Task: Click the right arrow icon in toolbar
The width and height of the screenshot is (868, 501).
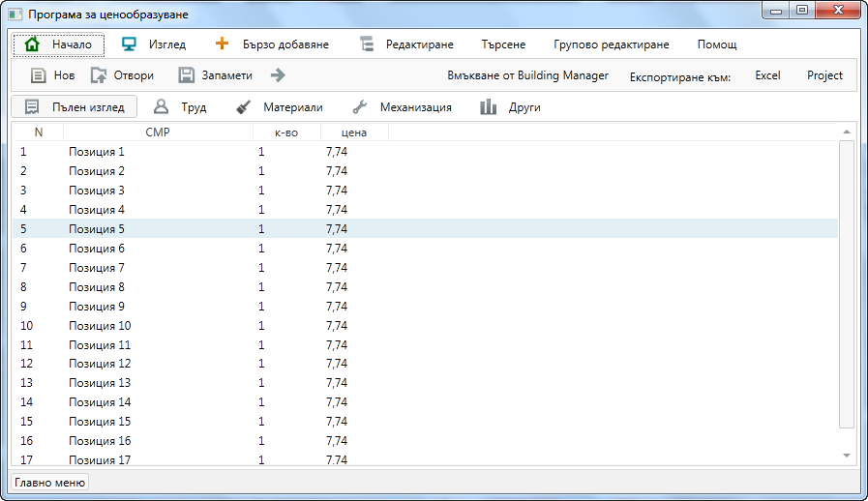Action: coord(278,75)
